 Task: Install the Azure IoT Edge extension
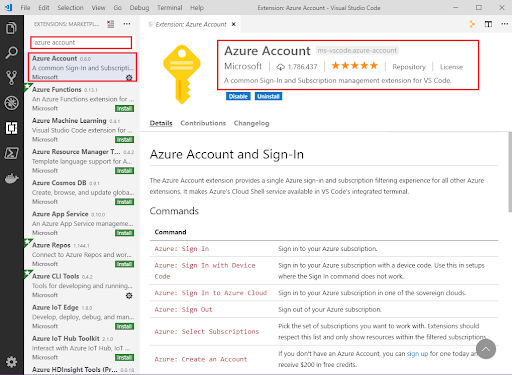124,327
